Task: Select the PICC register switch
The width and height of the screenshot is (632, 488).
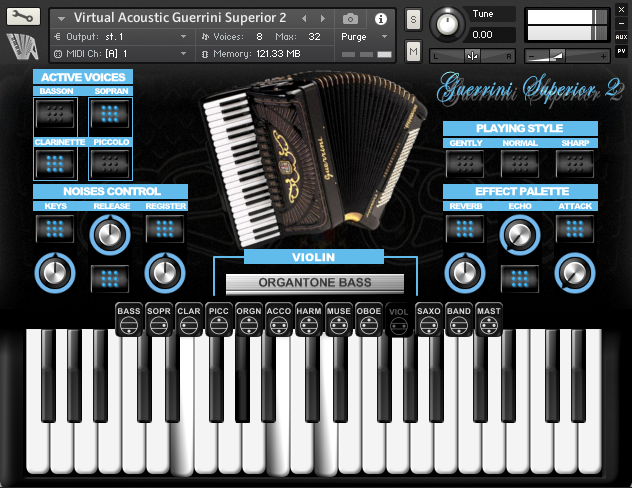Action: tap(219, 319)
